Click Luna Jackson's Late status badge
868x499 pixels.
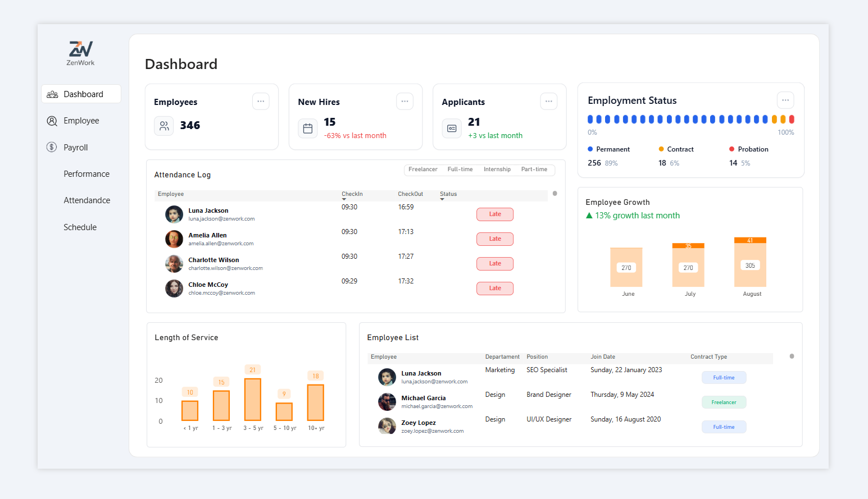(494, 214)
